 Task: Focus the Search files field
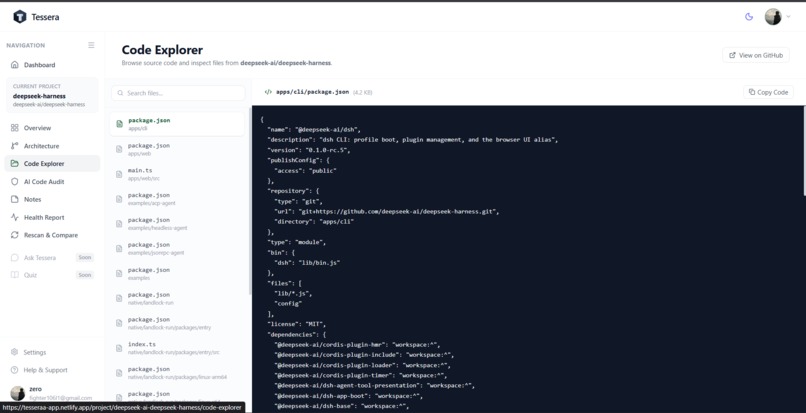click(178, 93)
